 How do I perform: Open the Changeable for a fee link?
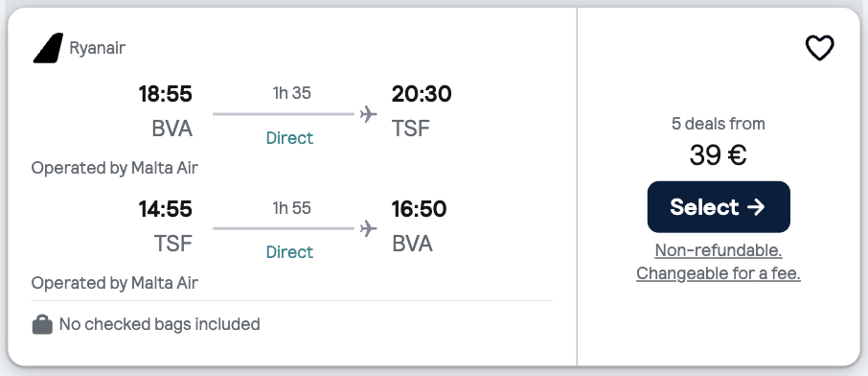(719, 273)
